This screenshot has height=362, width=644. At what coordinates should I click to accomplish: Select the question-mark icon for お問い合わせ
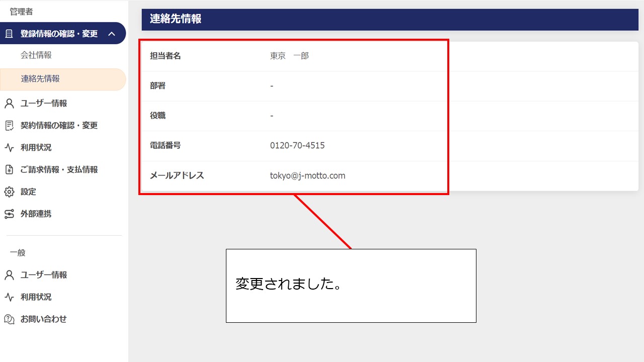pyautogui.click(x=9, y=319)
